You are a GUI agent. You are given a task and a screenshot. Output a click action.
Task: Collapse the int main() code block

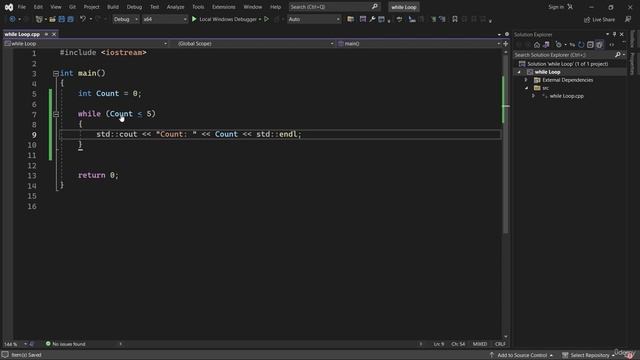[56, 73]
